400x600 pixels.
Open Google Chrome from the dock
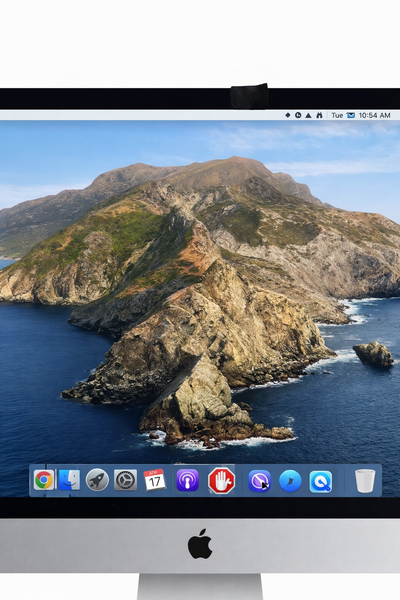[x=44, y=480]
